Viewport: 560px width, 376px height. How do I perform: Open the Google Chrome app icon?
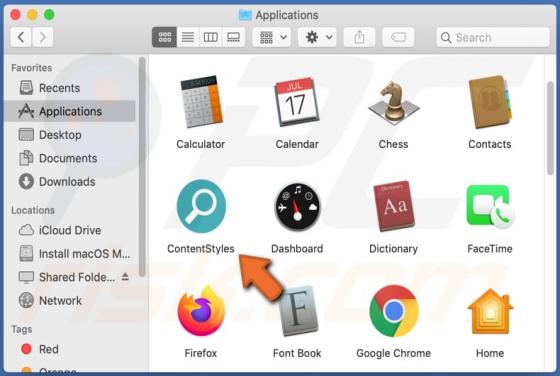[x=394, y=311]
